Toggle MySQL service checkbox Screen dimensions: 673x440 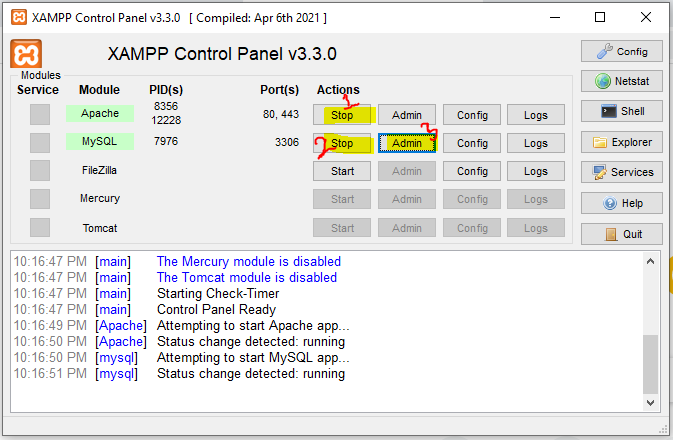click(x=40, y=143)
